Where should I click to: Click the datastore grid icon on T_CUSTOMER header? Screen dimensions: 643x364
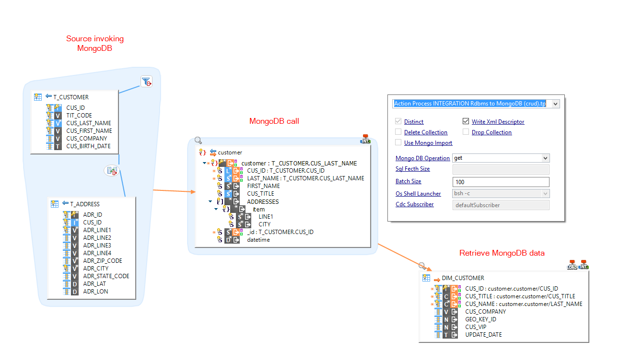tap(37, 96)
